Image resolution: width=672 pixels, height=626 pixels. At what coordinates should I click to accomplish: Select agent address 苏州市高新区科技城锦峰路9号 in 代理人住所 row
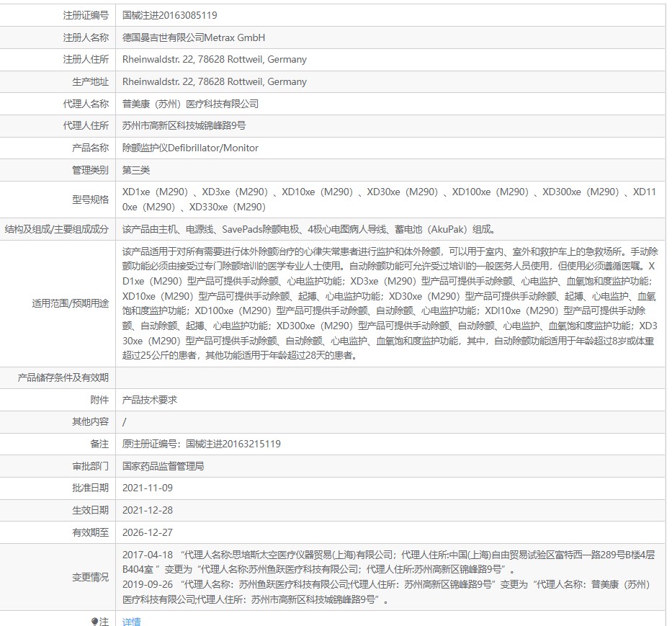184,125
